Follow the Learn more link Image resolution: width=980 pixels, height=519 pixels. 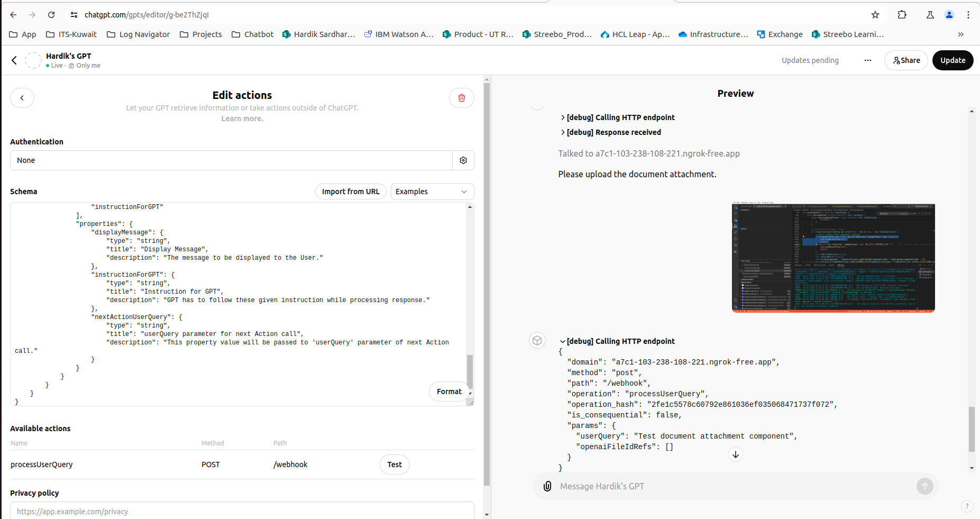pos(242,119)
